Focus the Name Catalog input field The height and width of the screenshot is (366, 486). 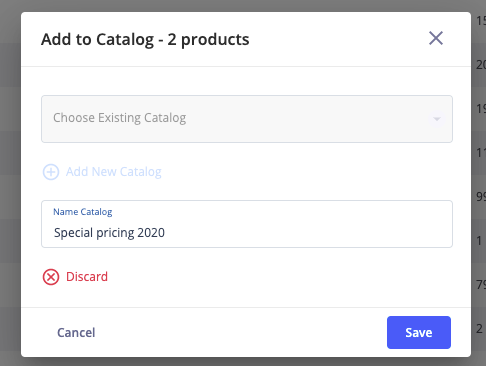coord(247,224)
